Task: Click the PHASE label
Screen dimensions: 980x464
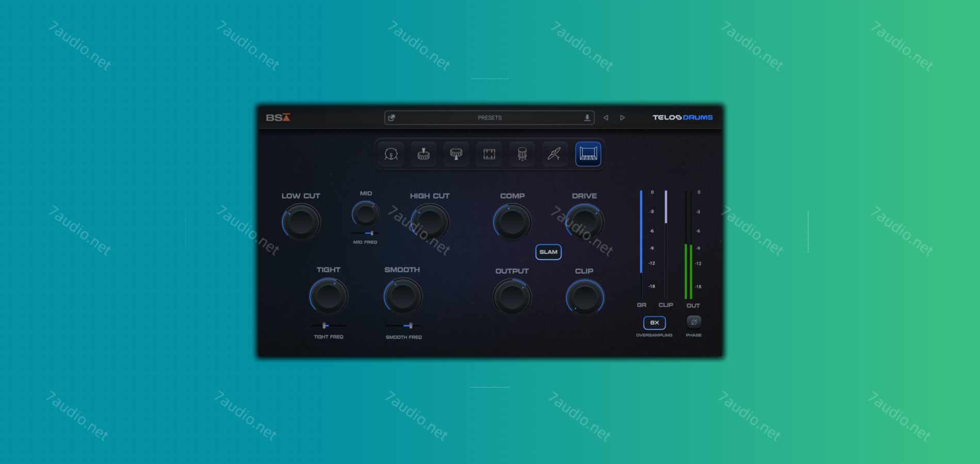Action: coord(694,335)
